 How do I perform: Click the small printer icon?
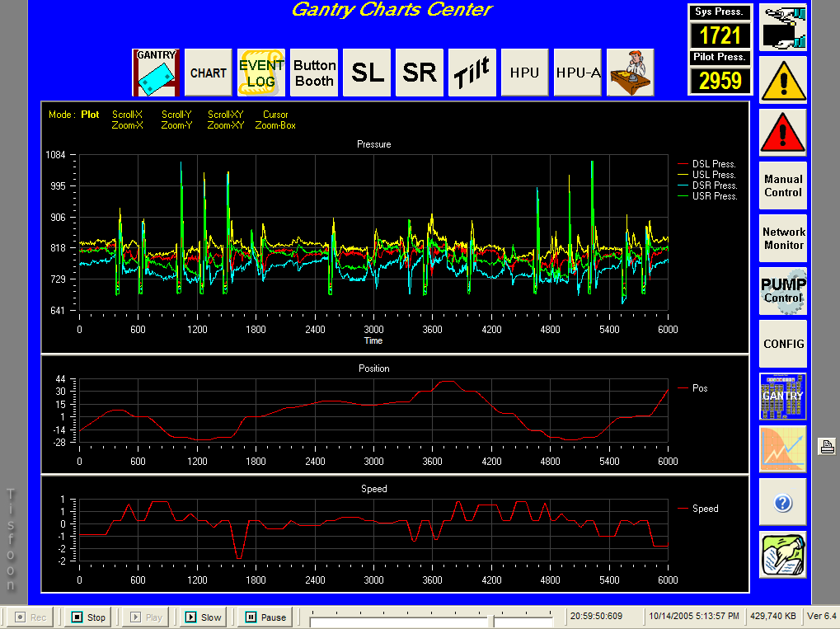tap(826, 447)
